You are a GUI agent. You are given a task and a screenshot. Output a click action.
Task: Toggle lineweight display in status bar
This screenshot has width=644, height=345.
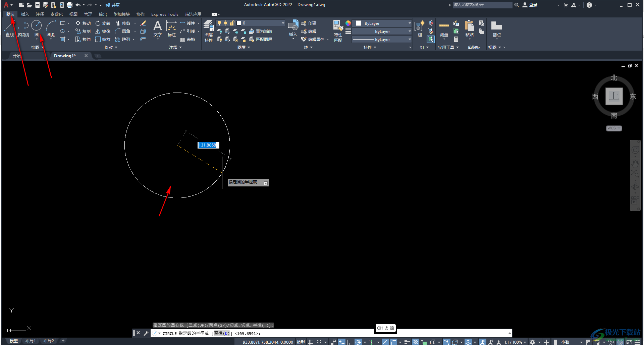[x=407, y=342]
